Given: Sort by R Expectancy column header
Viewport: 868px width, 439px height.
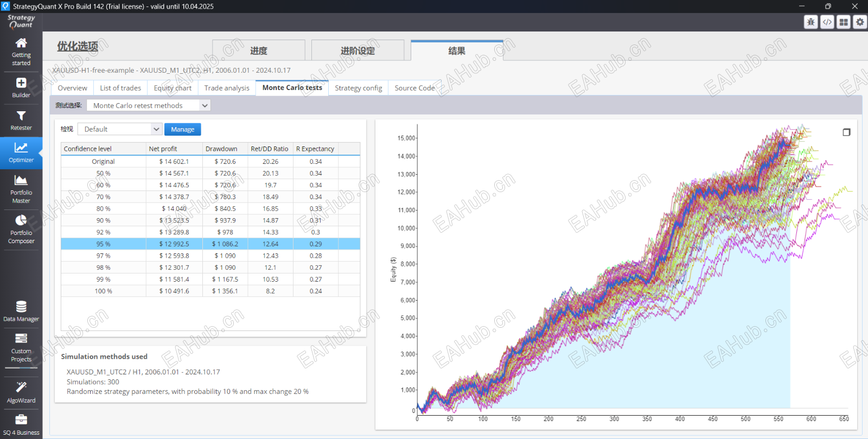Looking at the screenshot, I should pos(315,149).
